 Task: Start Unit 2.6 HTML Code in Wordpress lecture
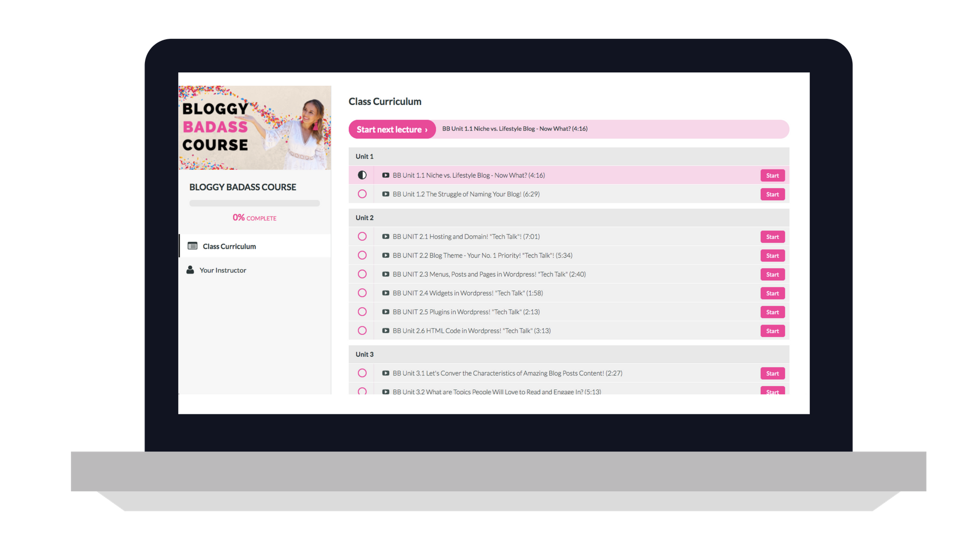click(x=772, y=331)
